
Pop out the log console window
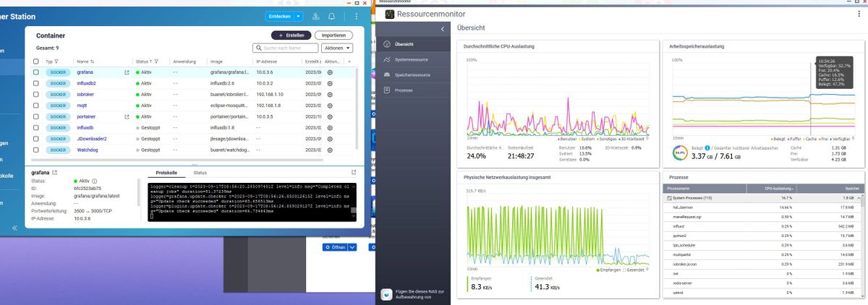(354, 173)
